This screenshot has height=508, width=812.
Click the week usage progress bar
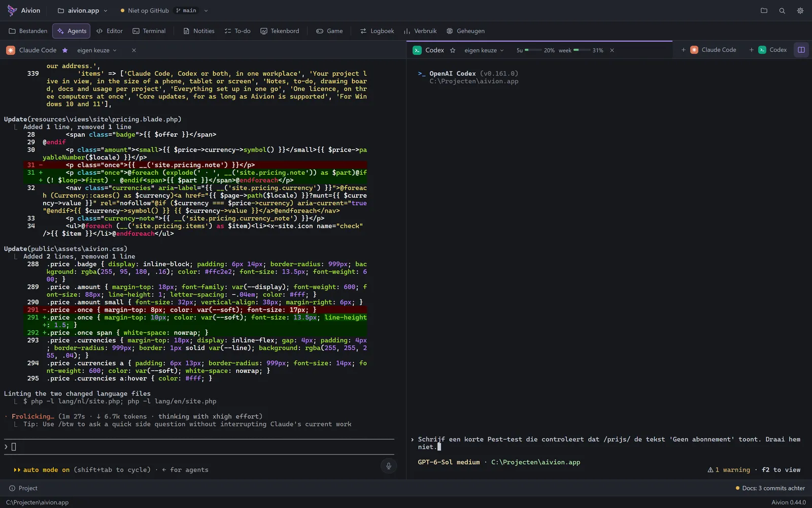(x=582, y=50)
